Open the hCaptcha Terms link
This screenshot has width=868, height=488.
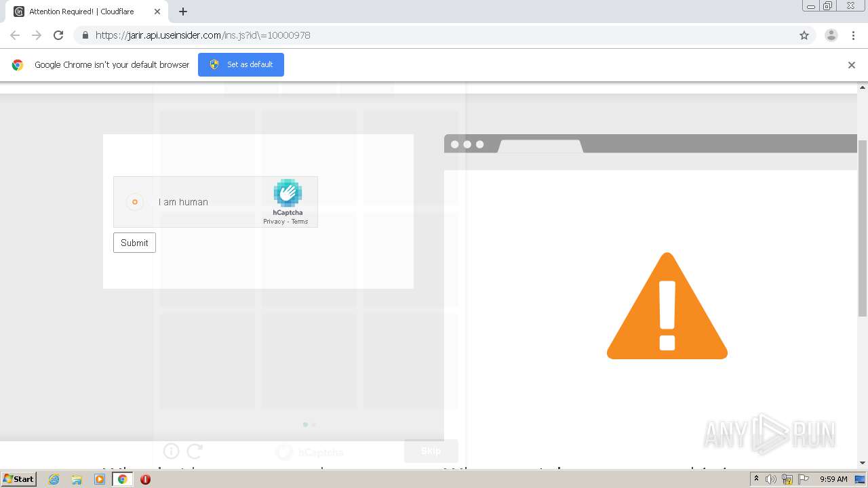pos(300,222)
